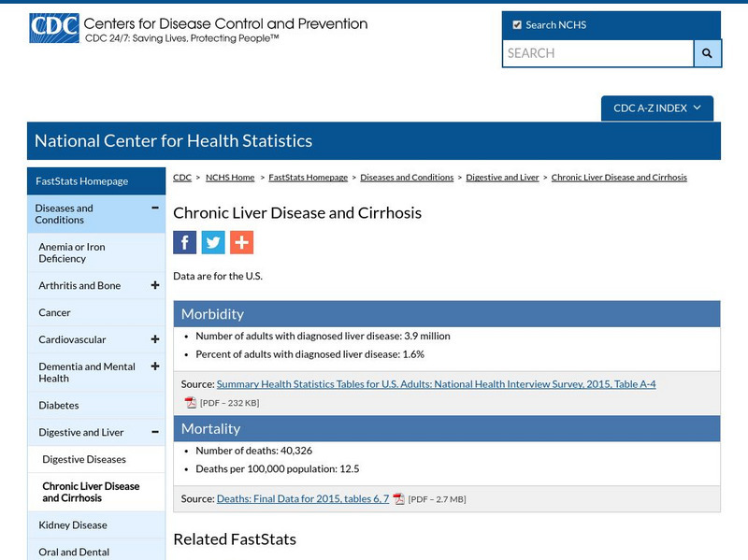The height and width of the screenshot is (560, 748).
Task: Click the search magnifying glass button
Action: tap(706, 54)
